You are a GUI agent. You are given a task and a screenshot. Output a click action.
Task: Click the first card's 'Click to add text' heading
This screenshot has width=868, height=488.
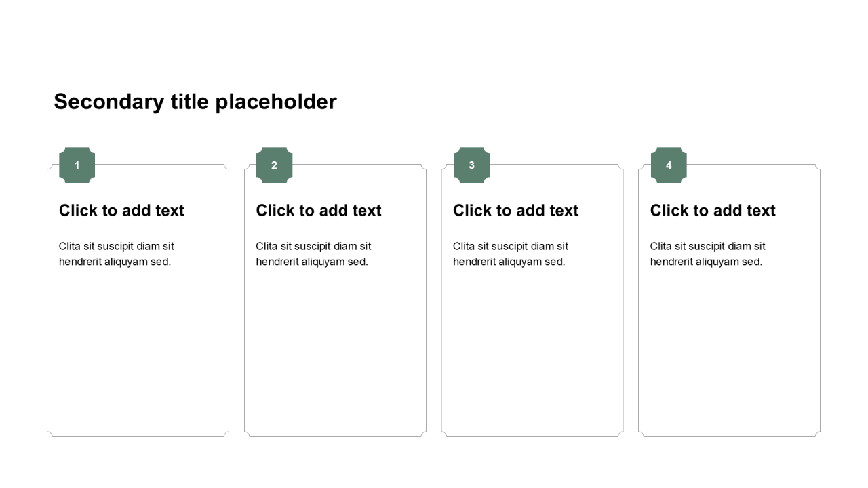coord(121,211)
